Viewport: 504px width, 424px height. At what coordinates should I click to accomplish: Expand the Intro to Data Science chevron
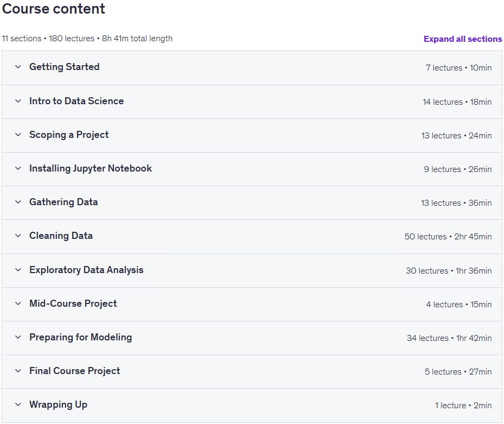coord(18,101)
